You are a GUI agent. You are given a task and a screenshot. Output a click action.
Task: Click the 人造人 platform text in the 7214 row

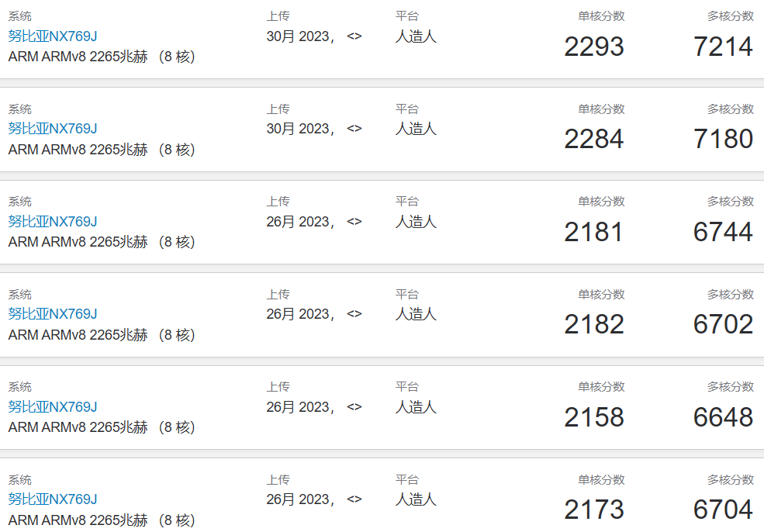tap(416, 36)
